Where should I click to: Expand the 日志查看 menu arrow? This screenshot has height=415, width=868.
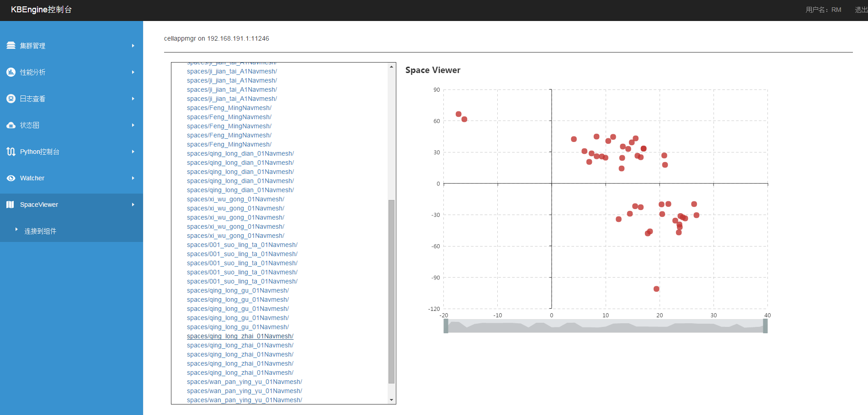pyautogui.click(x=133, y=99)
